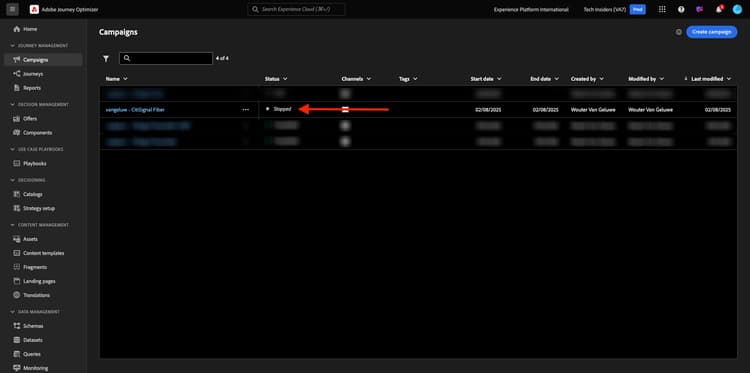The height and width of the screenshot is (373, 750).
Task: Open the Modified by column dropdown
Action: (x=662, y=79)
